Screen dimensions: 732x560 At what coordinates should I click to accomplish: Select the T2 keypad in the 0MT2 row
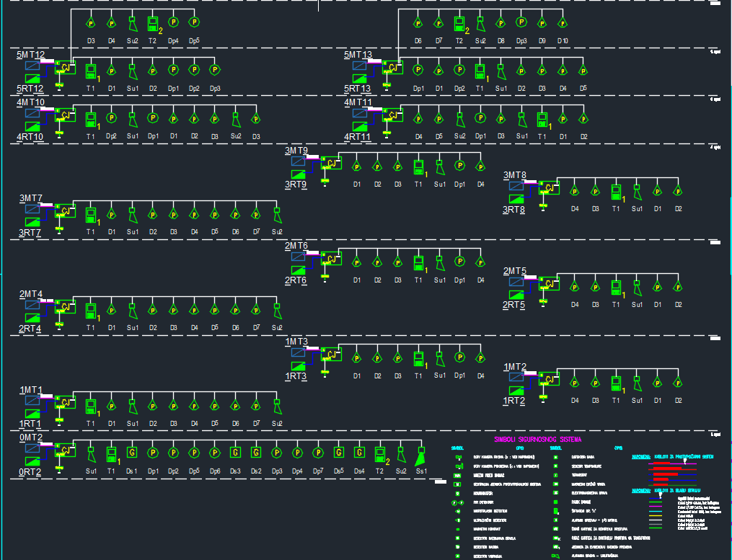pyautogui.click(x=380, y=454)
